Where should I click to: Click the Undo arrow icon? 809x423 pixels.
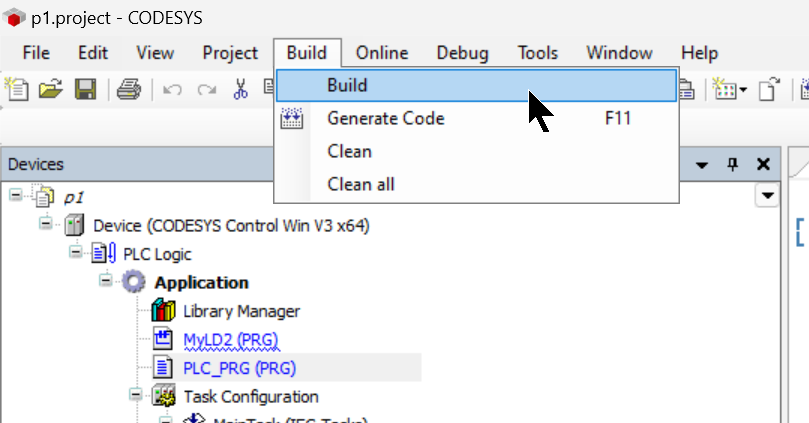172,90
